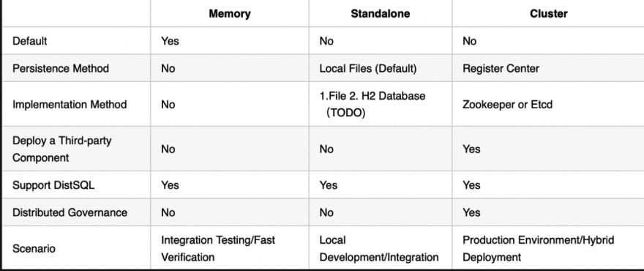Select the Local Development/Integration cell
644x271 pixels.
pyautogui.click(x=379, y=248)
